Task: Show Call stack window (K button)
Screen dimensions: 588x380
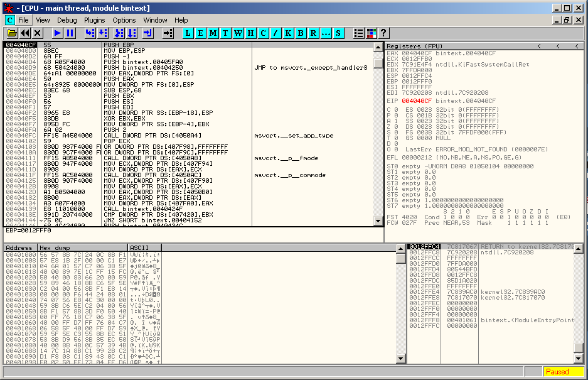Action: (288, 33)
